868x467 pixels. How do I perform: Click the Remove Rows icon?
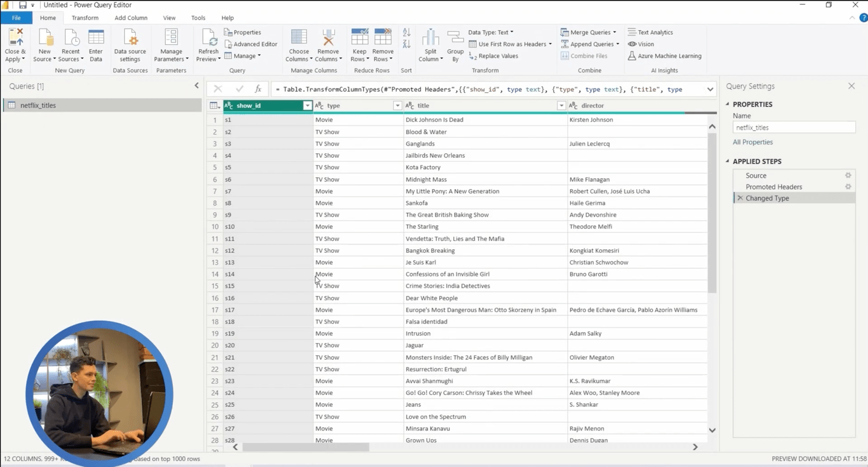(x=383, y=37)
